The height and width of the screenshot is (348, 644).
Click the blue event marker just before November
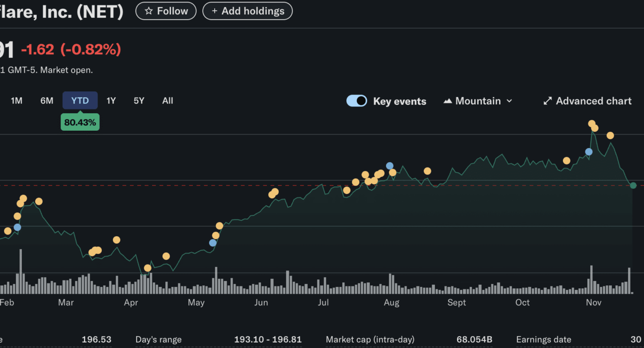[x=589, y=152]
